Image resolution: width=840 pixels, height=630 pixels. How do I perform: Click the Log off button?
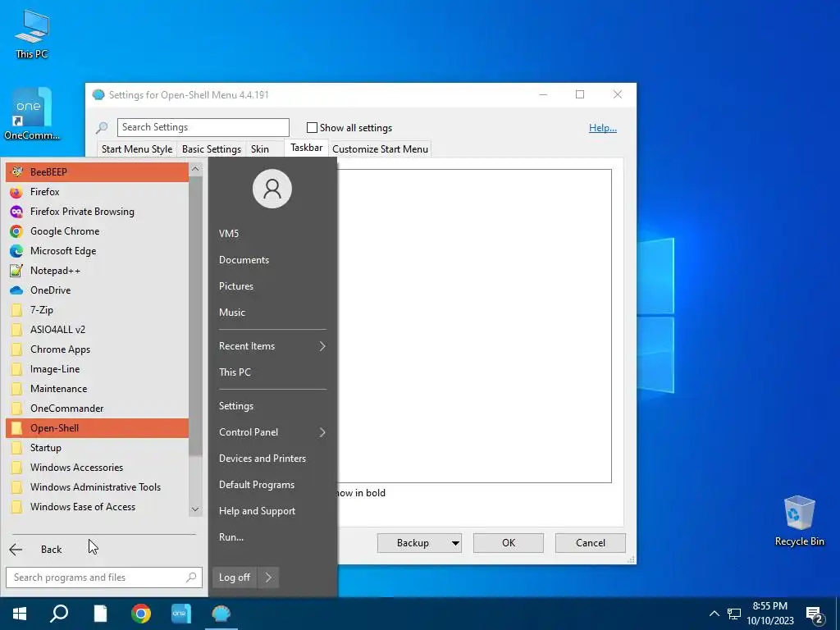pyautogui.click(x=235, y=577)
